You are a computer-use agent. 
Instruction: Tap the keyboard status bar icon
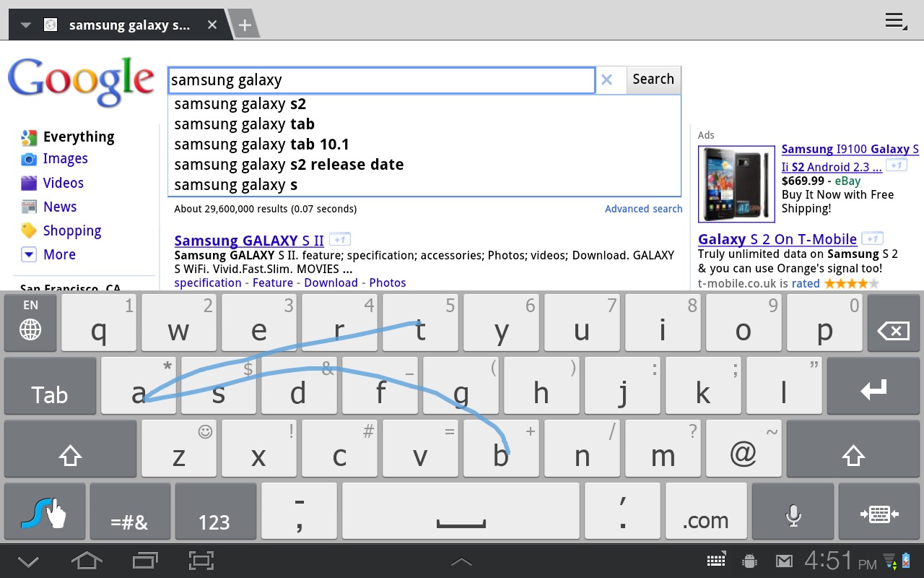[716, 561]
